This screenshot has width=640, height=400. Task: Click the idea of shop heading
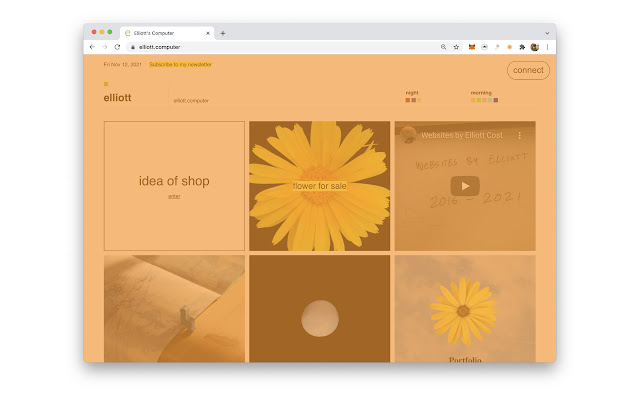(174, 181)
